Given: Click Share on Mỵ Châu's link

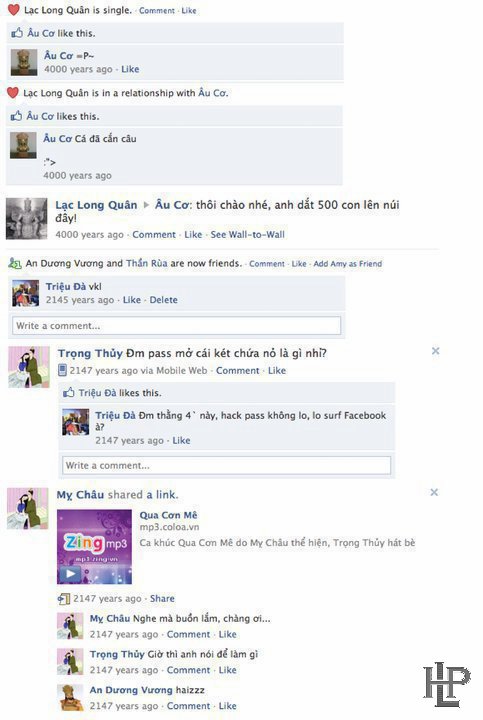Looking at the screenshot, I should click(162, 598).
